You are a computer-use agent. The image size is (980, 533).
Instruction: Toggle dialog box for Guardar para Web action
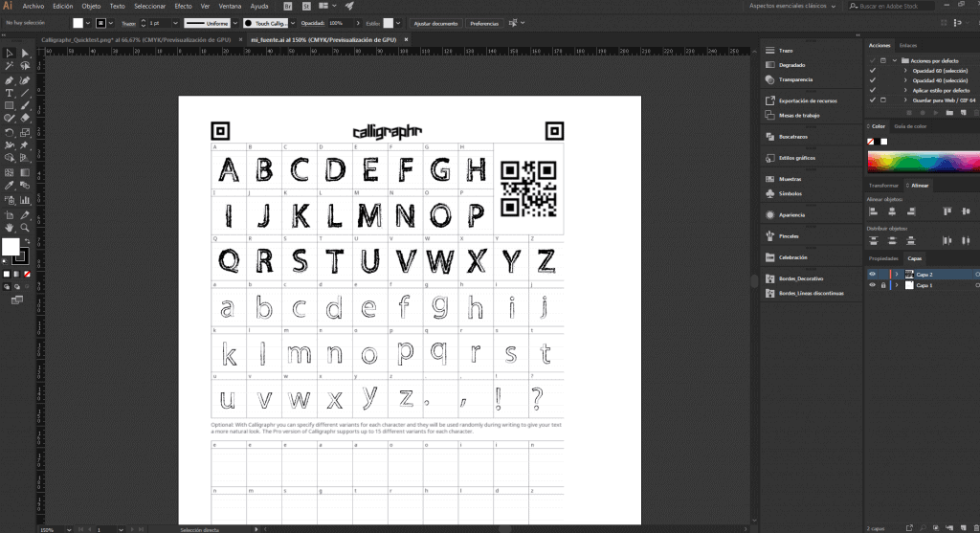883,100
